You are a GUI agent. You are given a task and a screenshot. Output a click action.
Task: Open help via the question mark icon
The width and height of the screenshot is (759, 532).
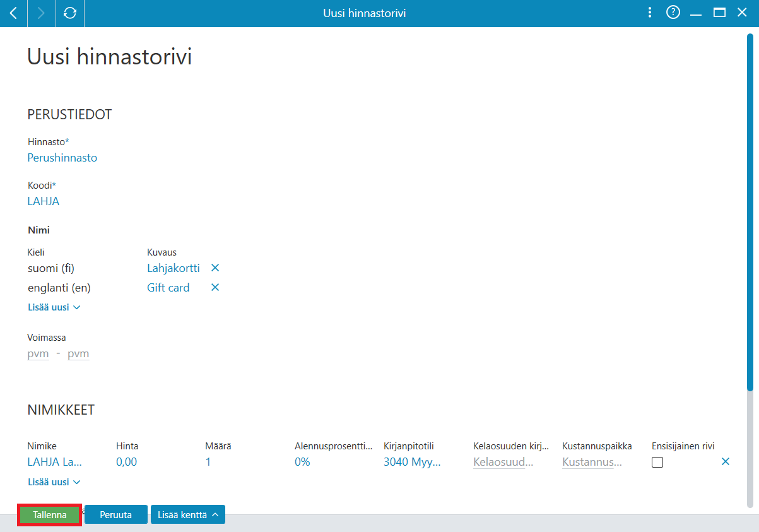[673, 13]
